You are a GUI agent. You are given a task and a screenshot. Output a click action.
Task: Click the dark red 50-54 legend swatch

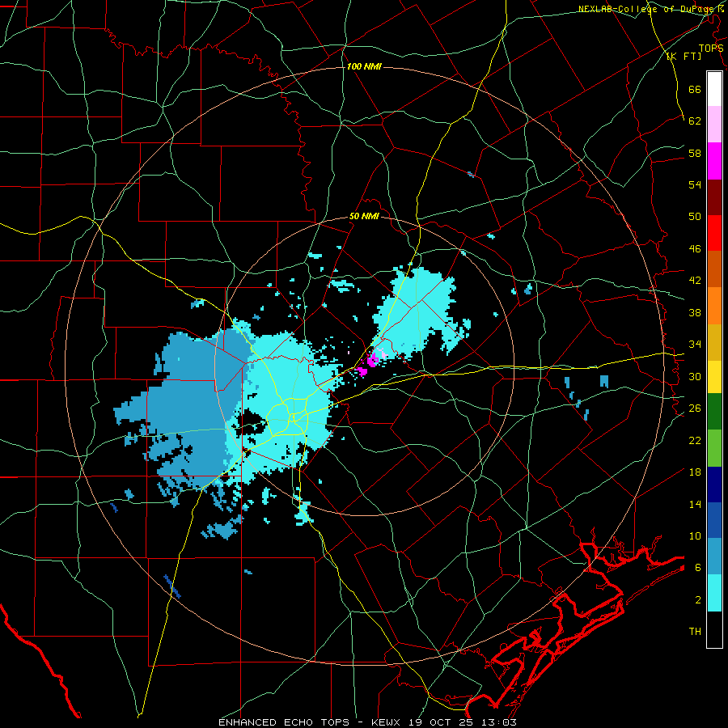(714, 197)
